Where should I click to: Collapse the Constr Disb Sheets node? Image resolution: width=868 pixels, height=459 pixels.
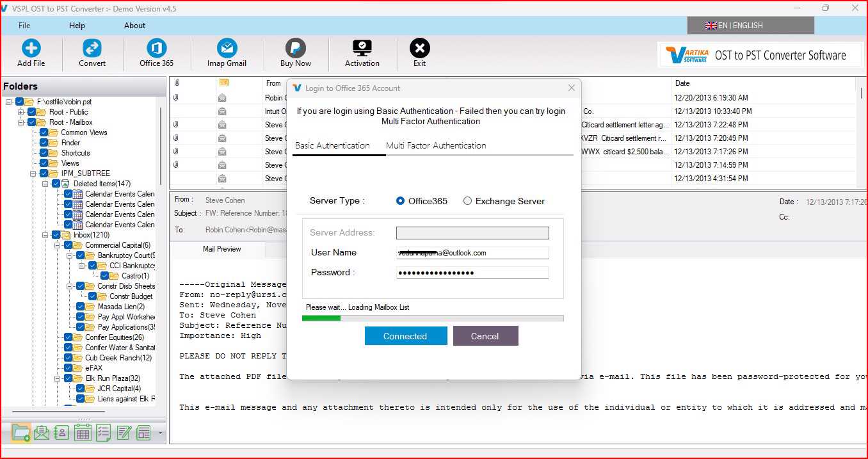pos(70,286)
